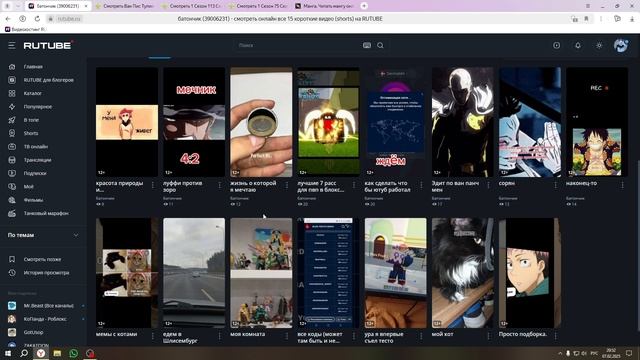Open options for 'луффи против зоро' video
The width and height of the screenshot is (640, 360).
(220, 185)
